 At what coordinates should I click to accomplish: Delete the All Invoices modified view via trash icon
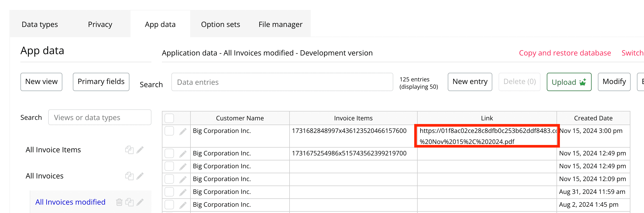[119, 202]
